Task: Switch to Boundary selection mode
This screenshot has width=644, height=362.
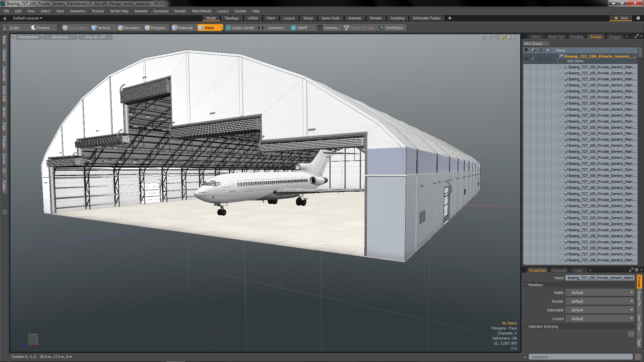Action: point(129,28)
